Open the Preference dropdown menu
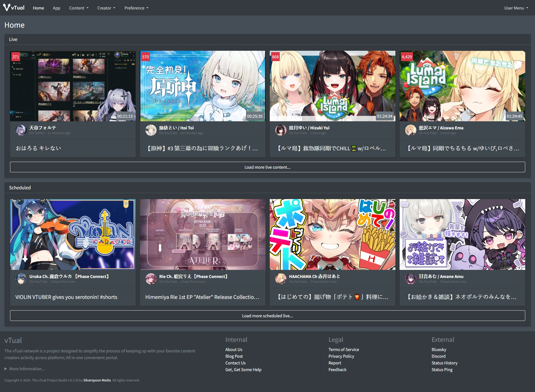The width and height of the screenshot is (535, 392). click(x=136, y=8)
